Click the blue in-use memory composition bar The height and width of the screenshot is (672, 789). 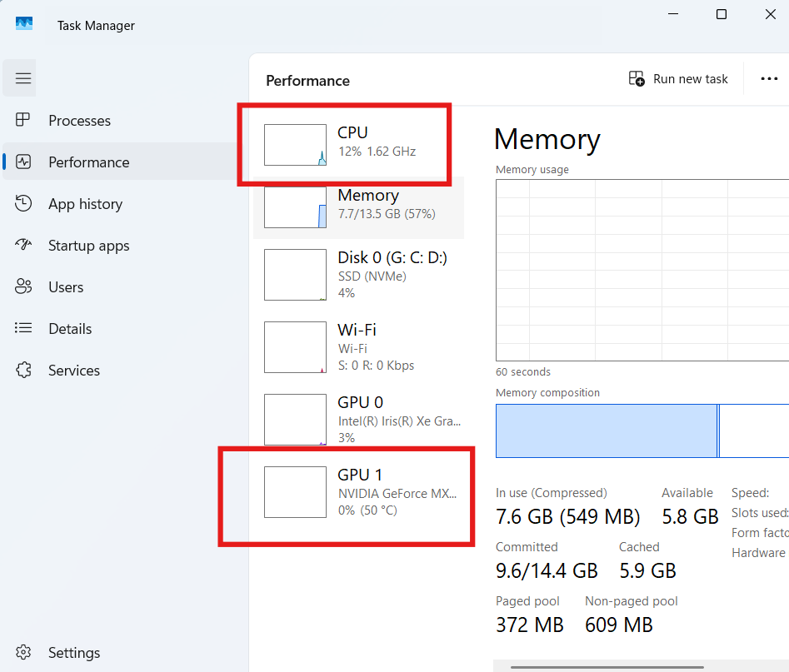coord(606,431)
